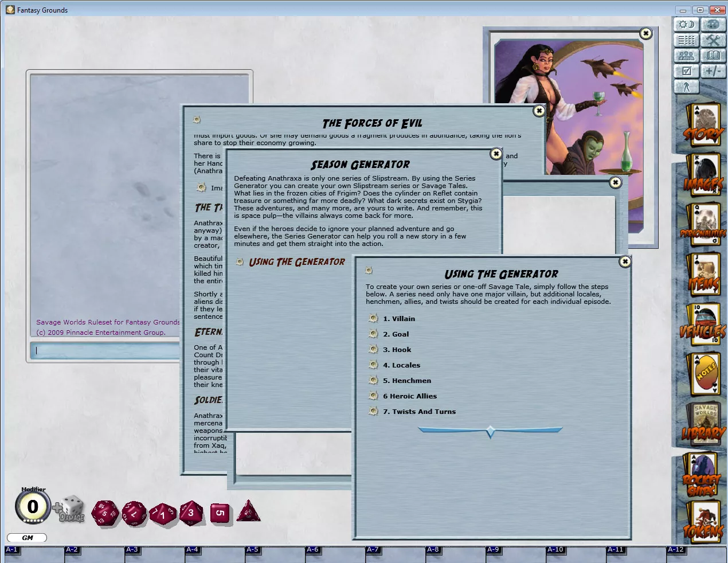This screenshot has height=563, width=728.
Task: Pick the d8 die
Action: 191,513
